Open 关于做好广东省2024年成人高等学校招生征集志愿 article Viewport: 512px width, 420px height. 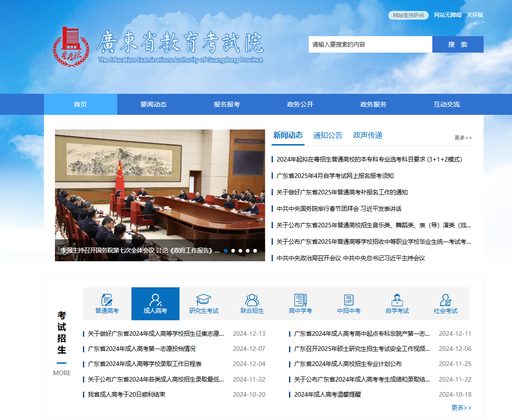[x=156, y=334]
